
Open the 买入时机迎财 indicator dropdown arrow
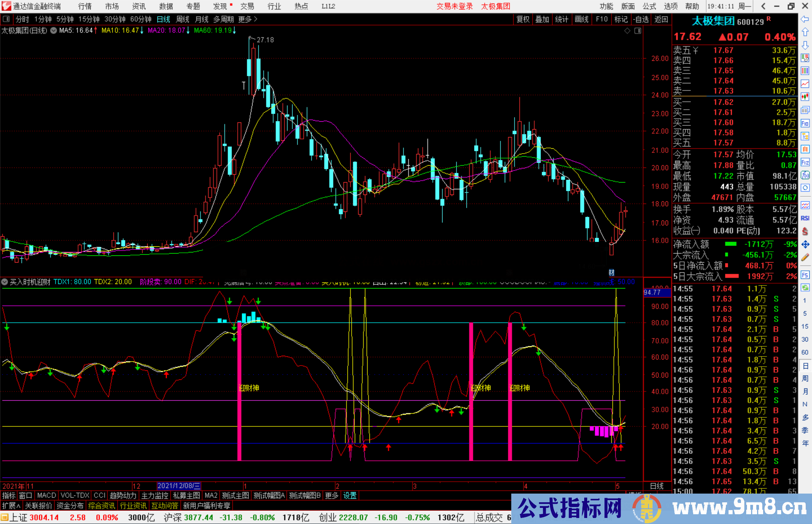[x=5, y=282]
